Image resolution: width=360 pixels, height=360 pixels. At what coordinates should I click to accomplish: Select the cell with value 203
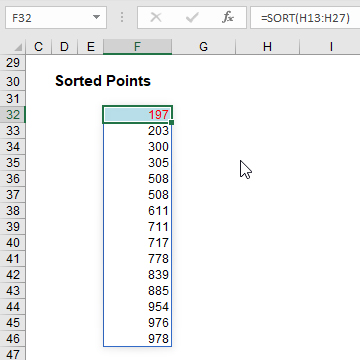click(137, 131)
